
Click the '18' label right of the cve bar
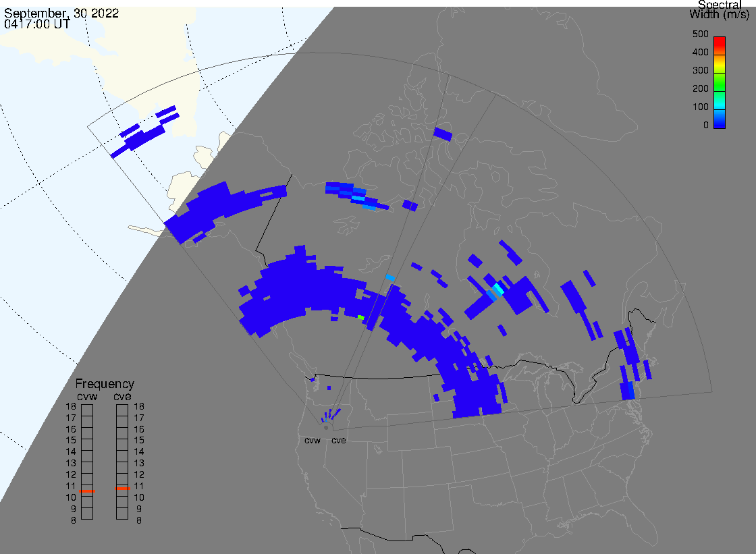(139, 406)
